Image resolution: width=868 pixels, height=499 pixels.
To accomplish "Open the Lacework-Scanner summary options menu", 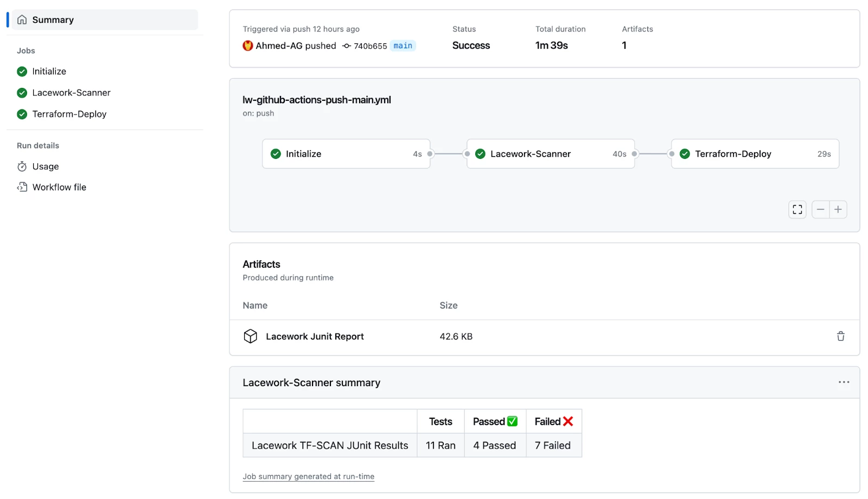I will point(844,382).
